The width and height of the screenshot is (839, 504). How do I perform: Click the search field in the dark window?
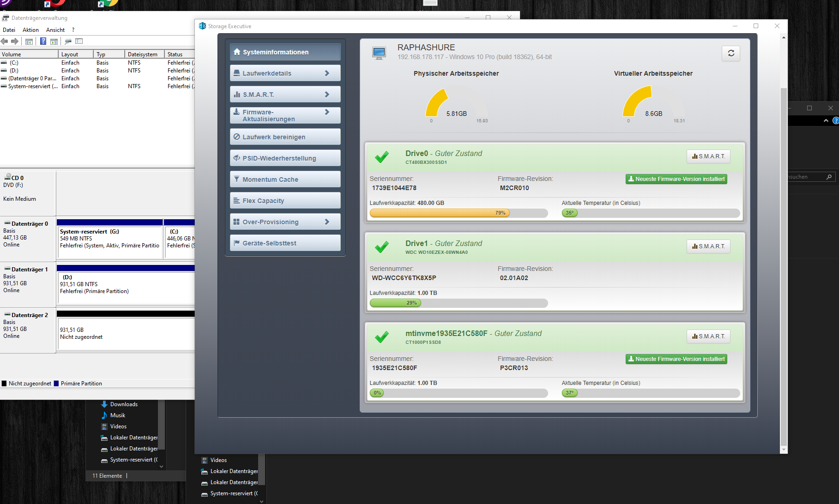(x=811, y=177)
